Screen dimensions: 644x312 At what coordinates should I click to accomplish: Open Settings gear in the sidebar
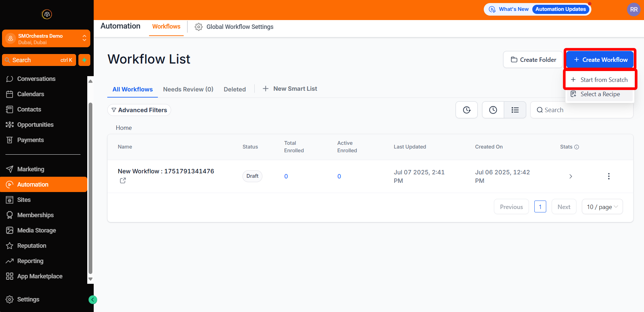pos(10,299)
